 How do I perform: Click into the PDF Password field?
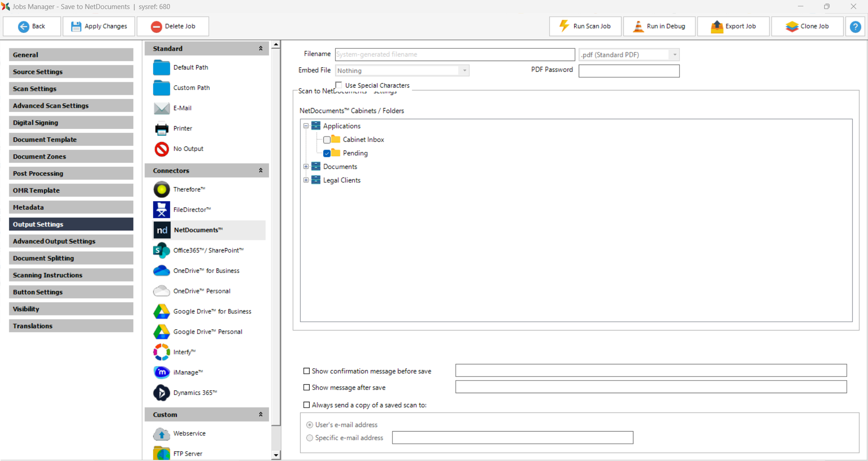click(x=628, y=71)
